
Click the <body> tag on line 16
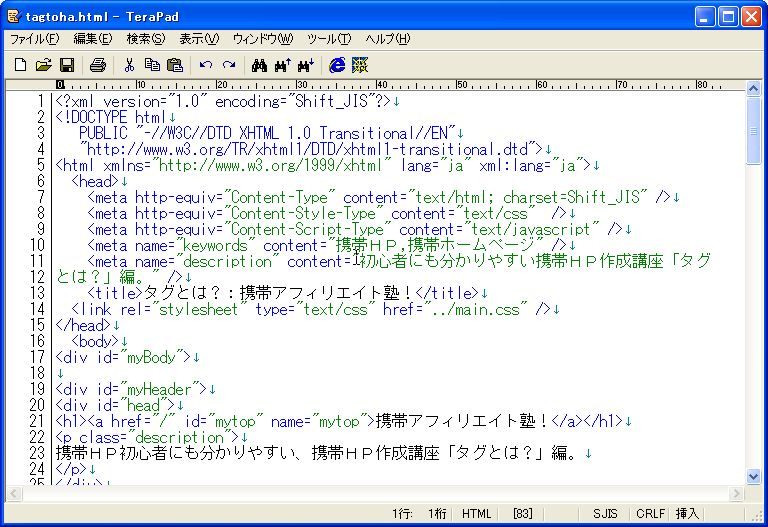95,341
